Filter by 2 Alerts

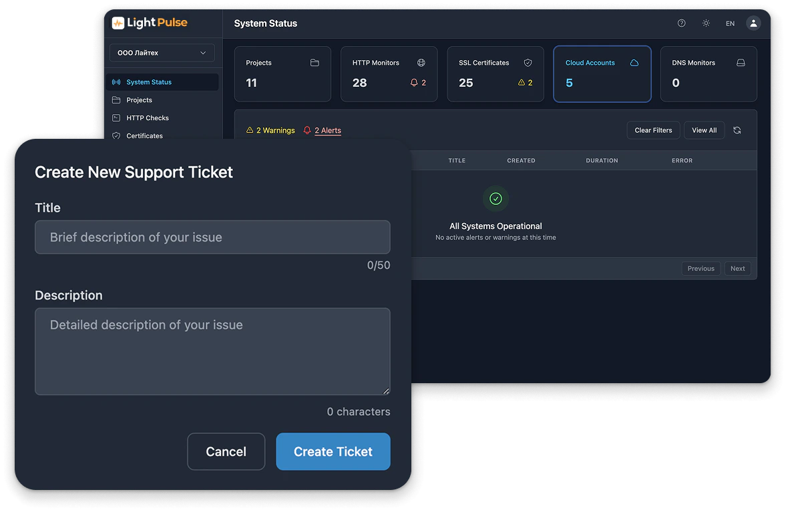(322, 130)
